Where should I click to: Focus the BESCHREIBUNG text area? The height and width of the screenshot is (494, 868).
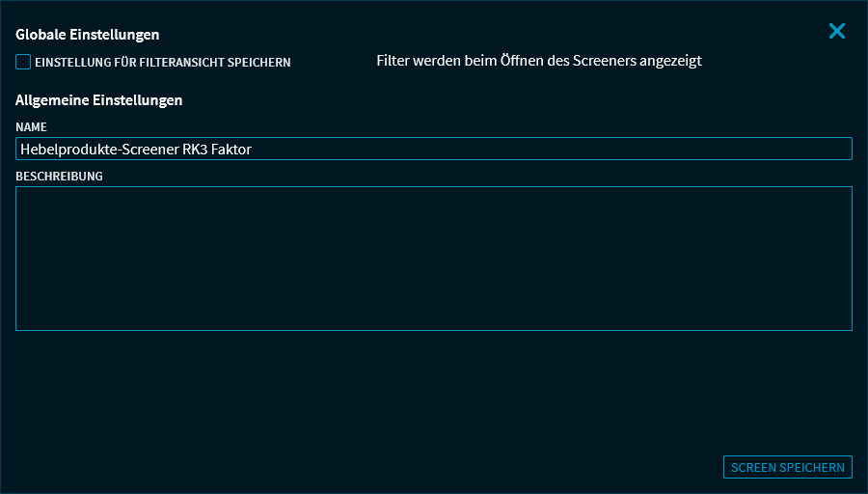pyautogui.click(x=434, y=259)
